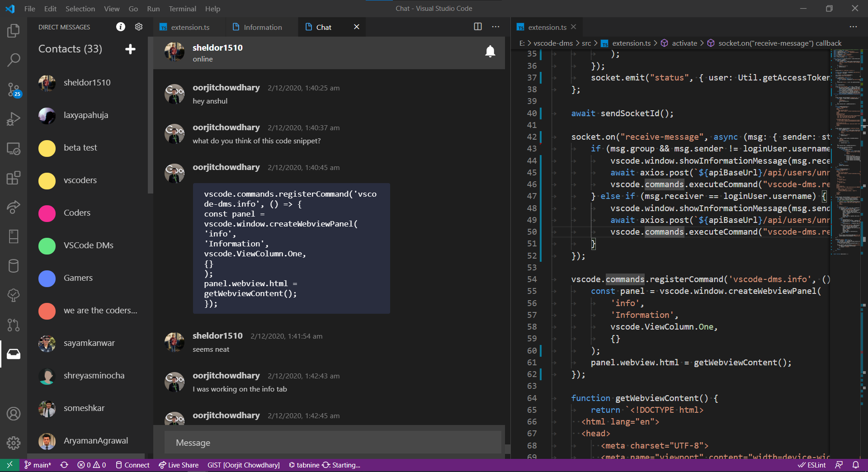Viewport: 868px width, 472px height.
Task: Open the Search view in the activity bar
Action: click(x=14, y=60)
